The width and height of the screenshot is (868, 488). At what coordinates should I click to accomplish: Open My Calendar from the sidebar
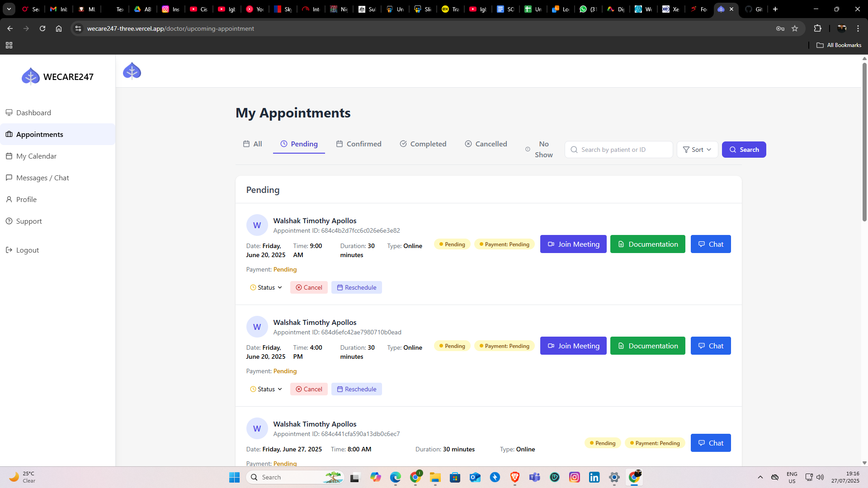coord(36,156)
